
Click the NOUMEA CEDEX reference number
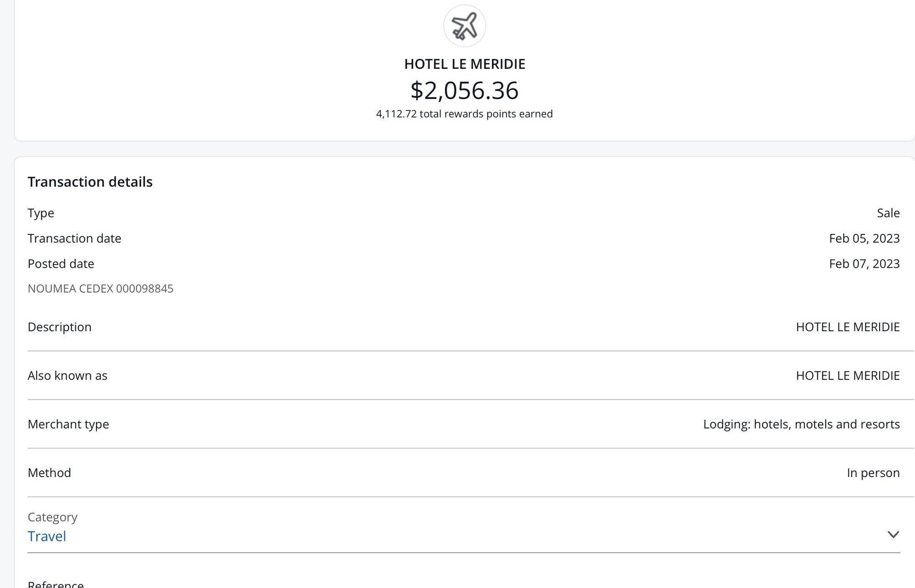point(100,288)
